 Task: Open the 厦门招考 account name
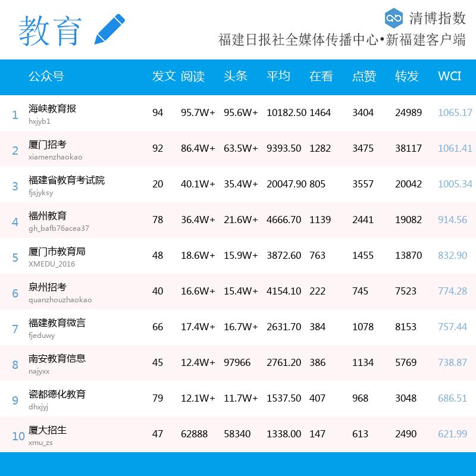[48, 145]
